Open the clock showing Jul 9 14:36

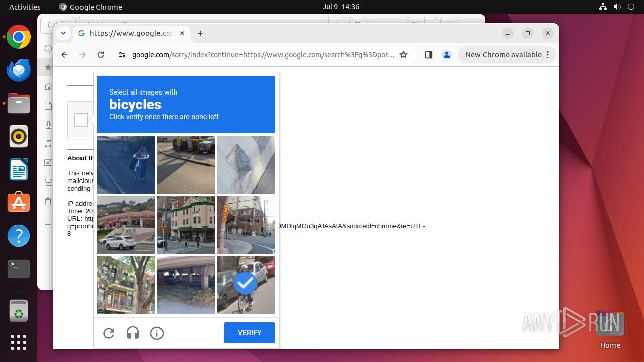341,7
